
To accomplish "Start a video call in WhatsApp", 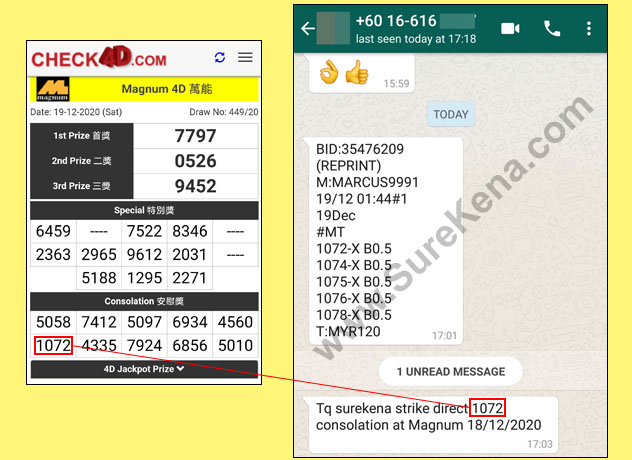I will [x=510, y=29].
